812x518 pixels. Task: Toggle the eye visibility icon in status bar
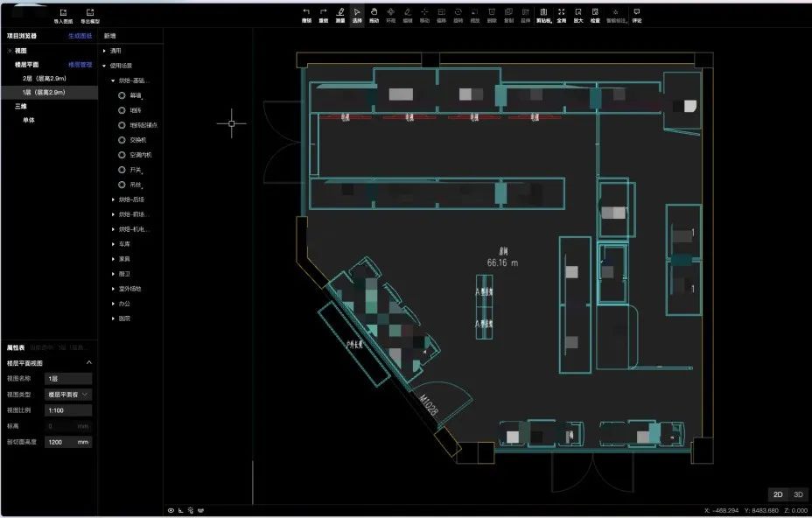coord(171,510)
